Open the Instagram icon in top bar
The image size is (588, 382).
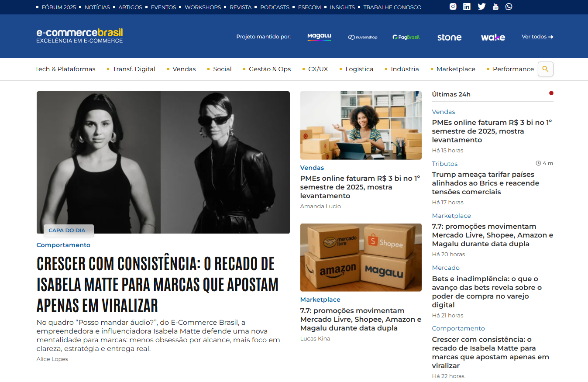point(453,7)
